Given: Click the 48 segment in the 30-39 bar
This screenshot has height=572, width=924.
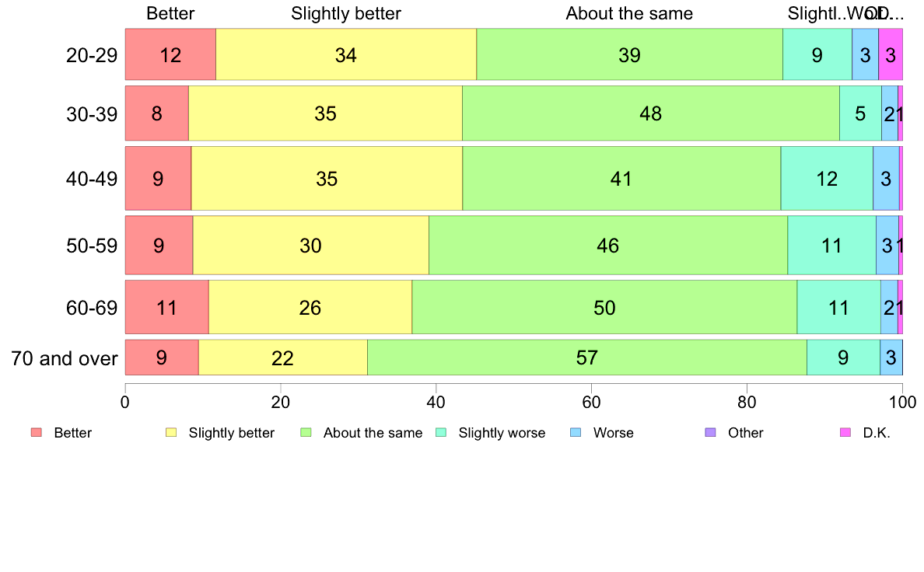Looking at the screenshot, I should point(650,113).
